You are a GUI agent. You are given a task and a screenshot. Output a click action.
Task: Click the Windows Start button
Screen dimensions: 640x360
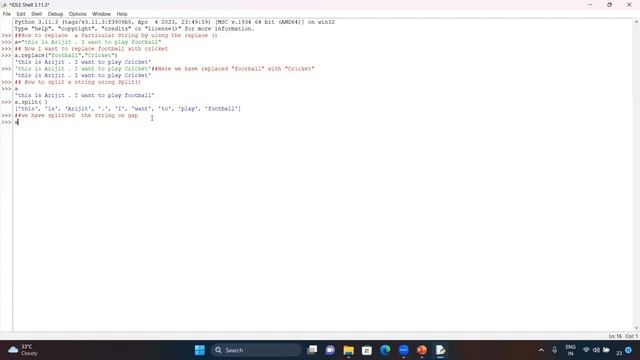pyautogui.click(x=200, y=350)
